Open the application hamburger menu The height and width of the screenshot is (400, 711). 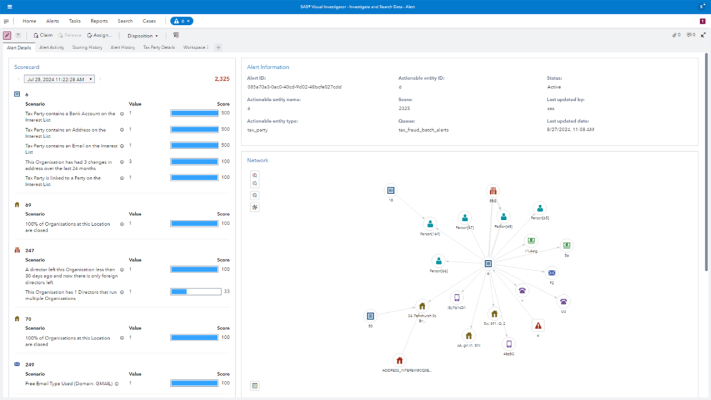click(x=6, y=21)
